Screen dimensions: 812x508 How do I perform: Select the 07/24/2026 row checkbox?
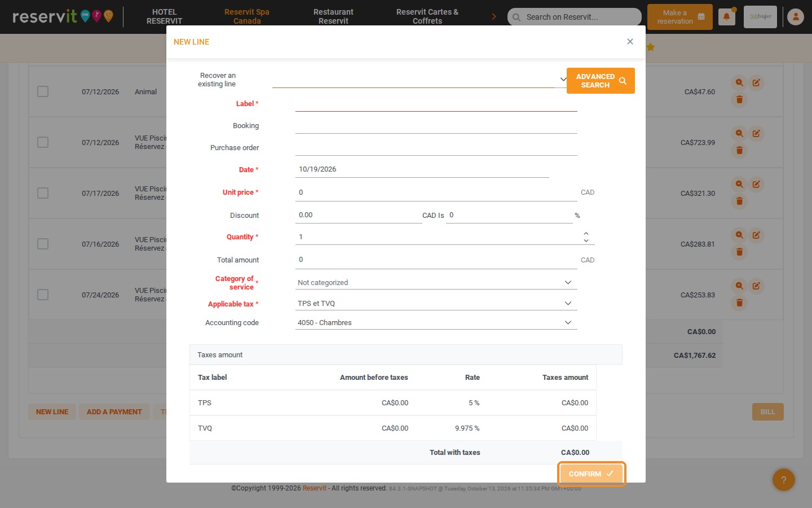coord(43,295)
